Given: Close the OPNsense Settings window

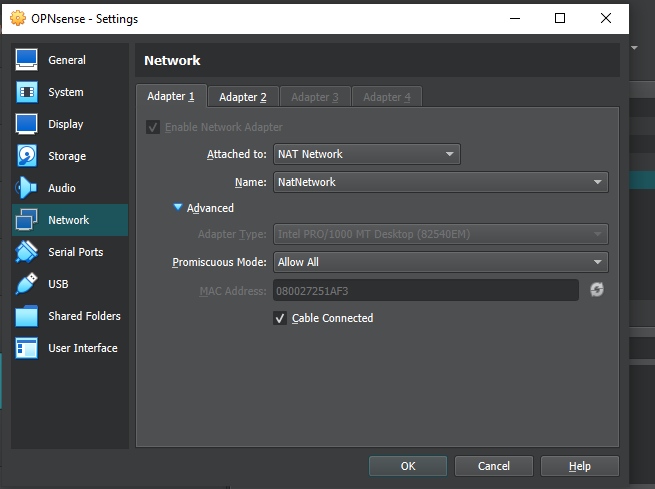Looking at the screenshot, I should tap(606, 18).
